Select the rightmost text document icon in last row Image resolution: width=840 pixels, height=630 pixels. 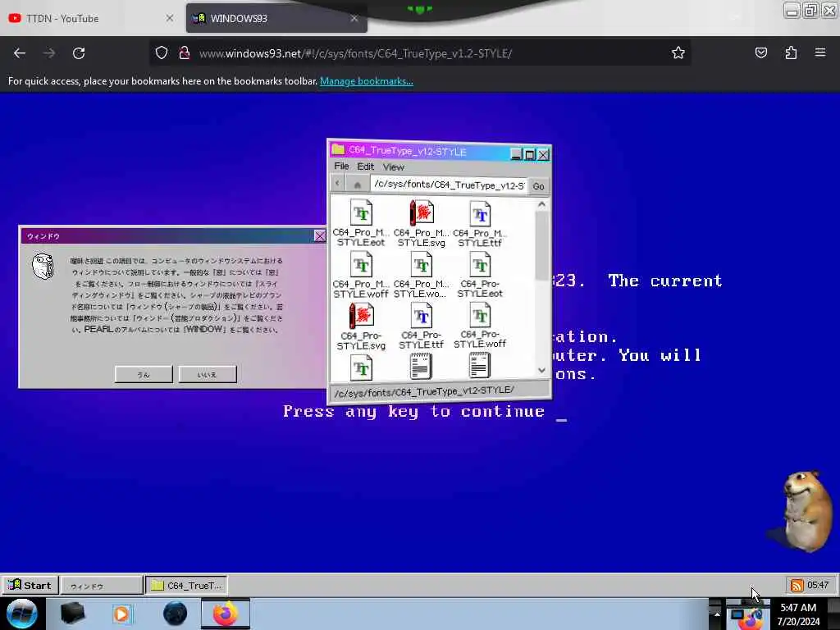tap(479, 367)
